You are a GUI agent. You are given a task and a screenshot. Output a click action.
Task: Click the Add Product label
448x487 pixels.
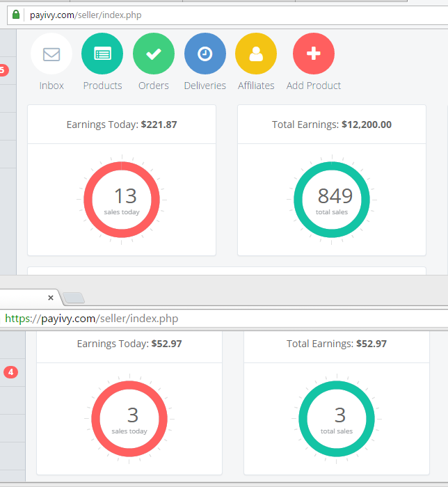314,86
